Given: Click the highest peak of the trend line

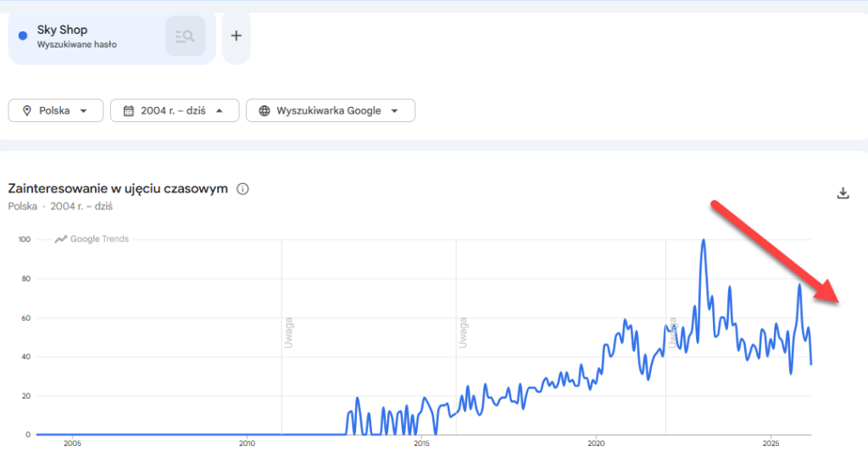Looking at the screenshot, I should (x=703, y=240).
